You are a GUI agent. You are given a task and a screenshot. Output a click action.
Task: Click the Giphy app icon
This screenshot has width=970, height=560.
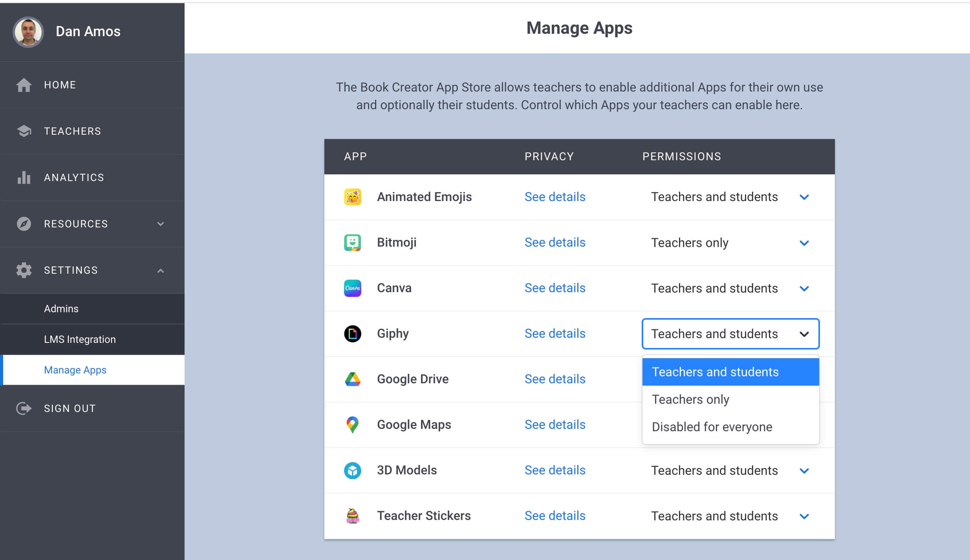[353, 334]
